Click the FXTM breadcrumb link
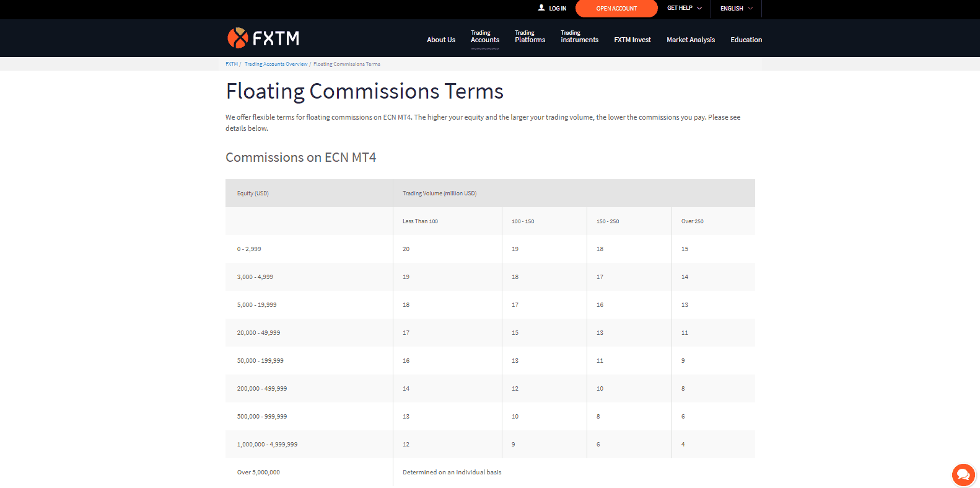 click(232, 64)
